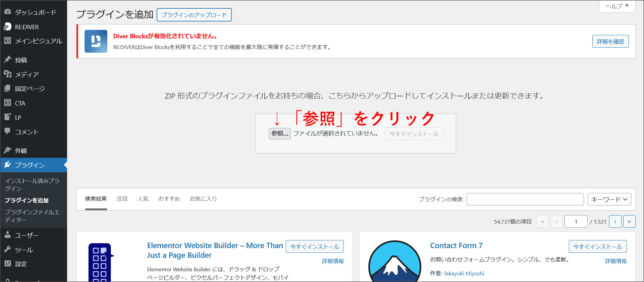Image resolution: width=644 pixels, height=282 pixels.
Task: Click the Dashboard gauge icon in sidebar
Action: (x=7, y=12)
